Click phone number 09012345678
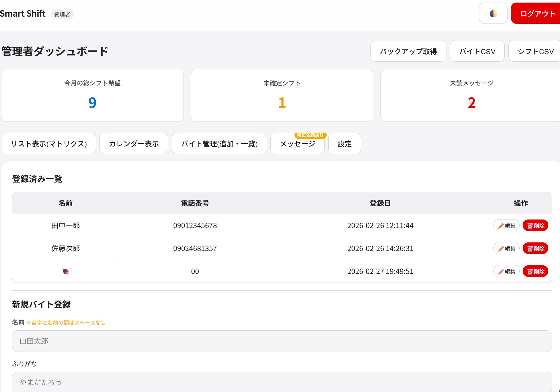Viewport: 560px width, 392px height. [195, 226]
